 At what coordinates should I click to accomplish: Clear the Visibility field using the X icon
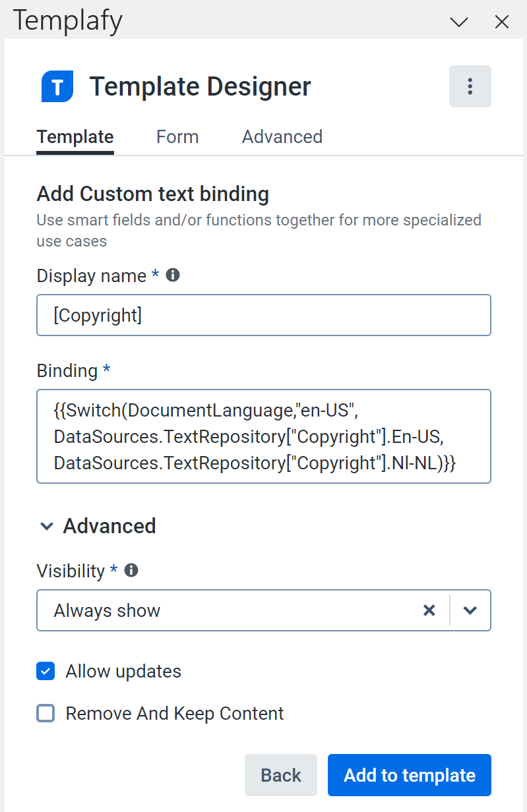click(x=429, y=610)
